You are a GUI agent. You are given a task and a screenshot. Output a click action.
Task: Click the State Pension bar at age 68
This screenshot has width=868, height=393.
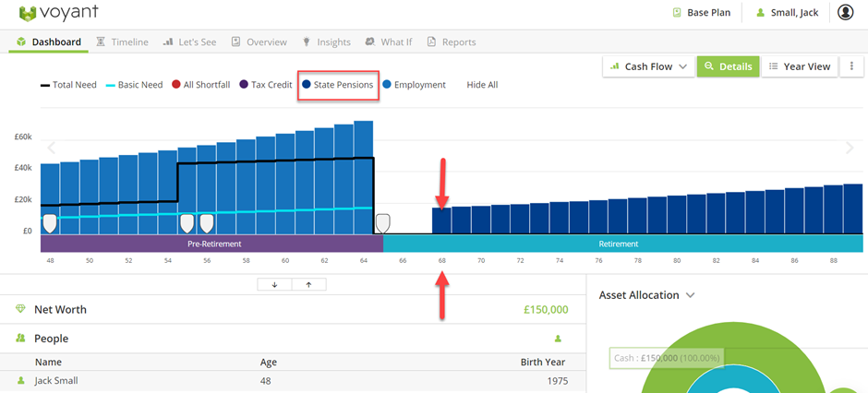441,220
